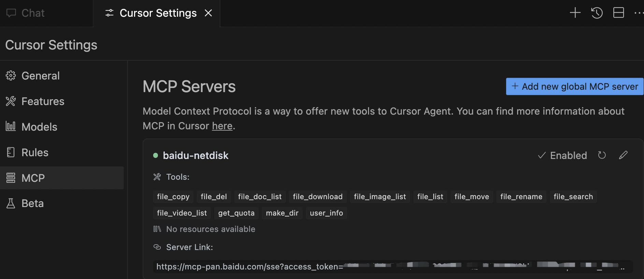644x279 pixels.
Task: Click the file_doc_list tool tag
Action: [260, 197]
